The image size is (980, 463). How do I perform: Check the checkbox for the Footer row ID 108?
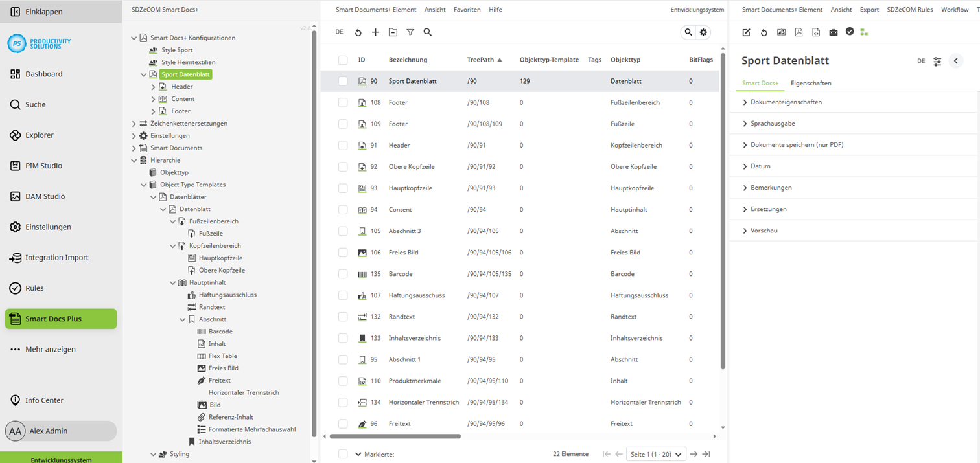coord(343,102)
